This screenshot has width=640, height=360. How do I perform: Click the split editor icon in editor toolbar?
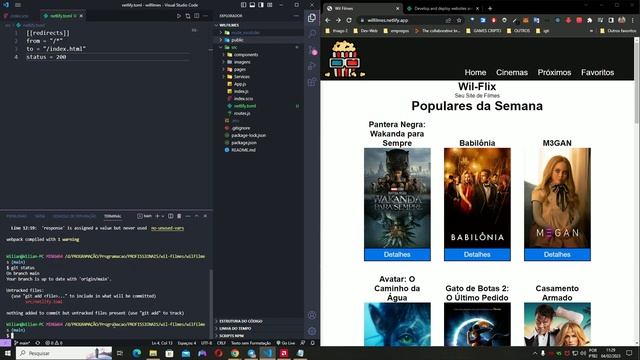coord(197,16)
